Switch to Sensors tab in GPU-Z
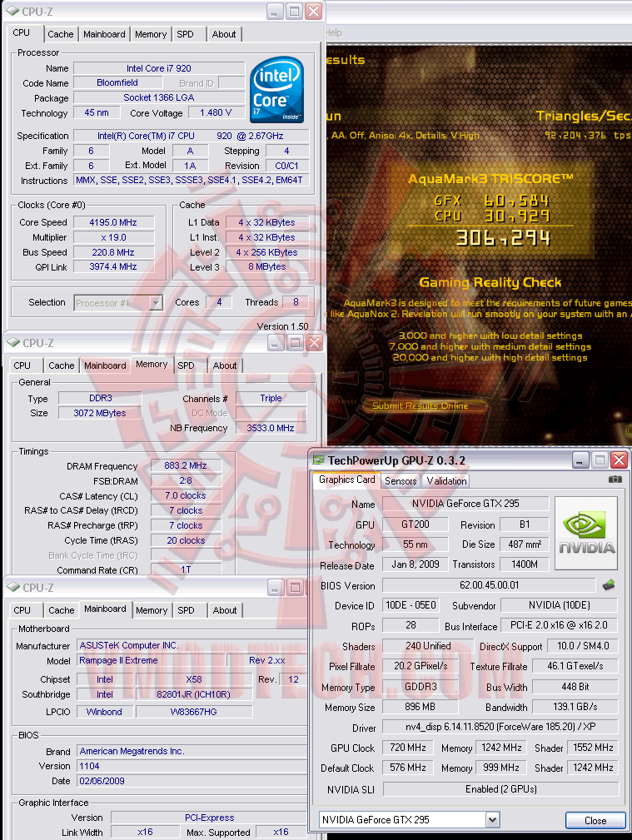Viewport: 632px width, 840px height. [401, 480]
